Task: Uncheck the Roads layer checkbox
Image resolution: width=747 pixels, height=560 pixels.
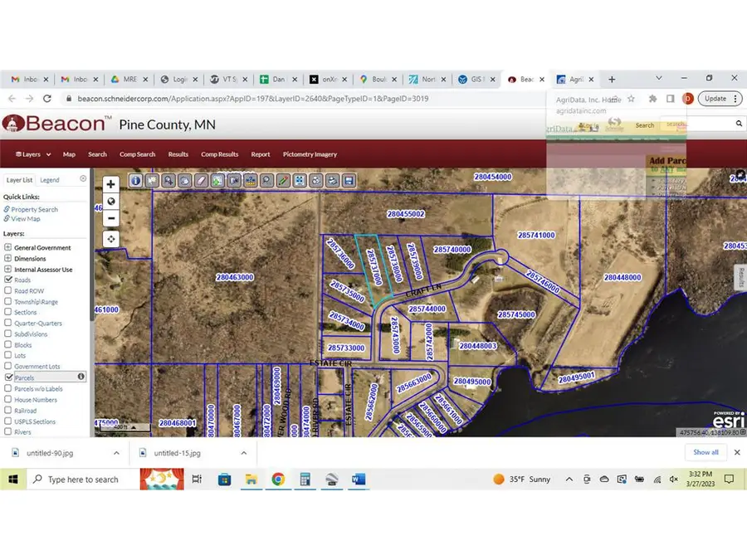Action: click(x=8, y=280)
